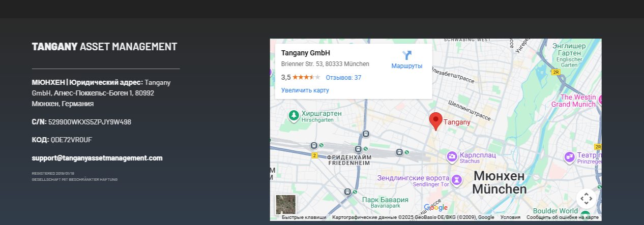
Task: Click GESELLSCHAFT MIT BESCHRÄNKTER HAFTUNG text
Action: 75,179
